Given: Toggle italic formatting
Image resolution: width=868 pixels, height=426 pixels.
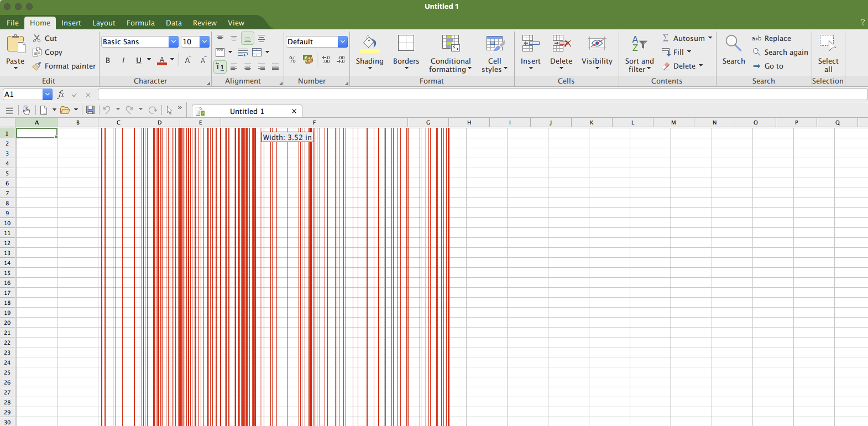Looking at the screenshot, I should (123, 60).
